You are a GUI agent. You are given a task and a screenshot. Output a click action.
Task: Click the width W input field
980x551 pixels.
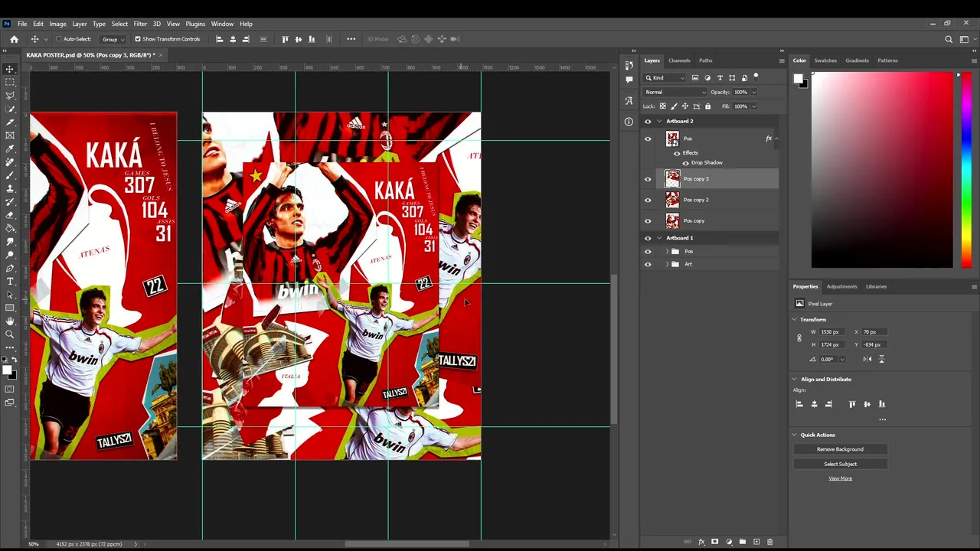(x=834, y=332)
